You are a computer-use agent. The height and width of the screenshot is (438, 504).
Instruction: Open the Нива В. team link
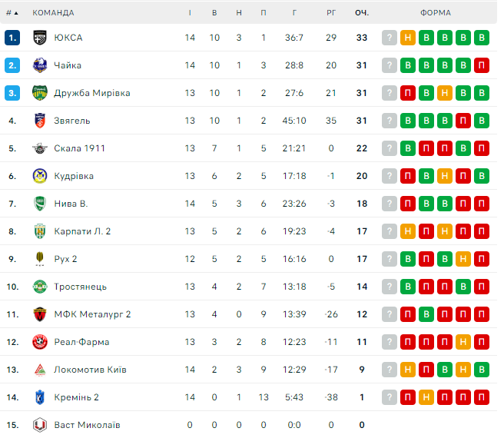point(71,204)
